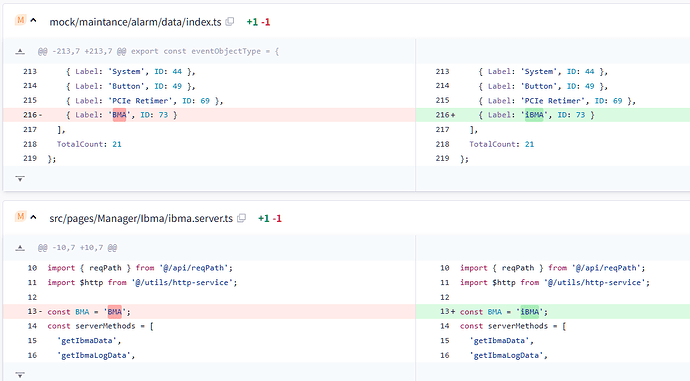Select added line 216 with Label 'iBMA'
The height and width of the screenshot is (381, 690).
tap(553, 115)
